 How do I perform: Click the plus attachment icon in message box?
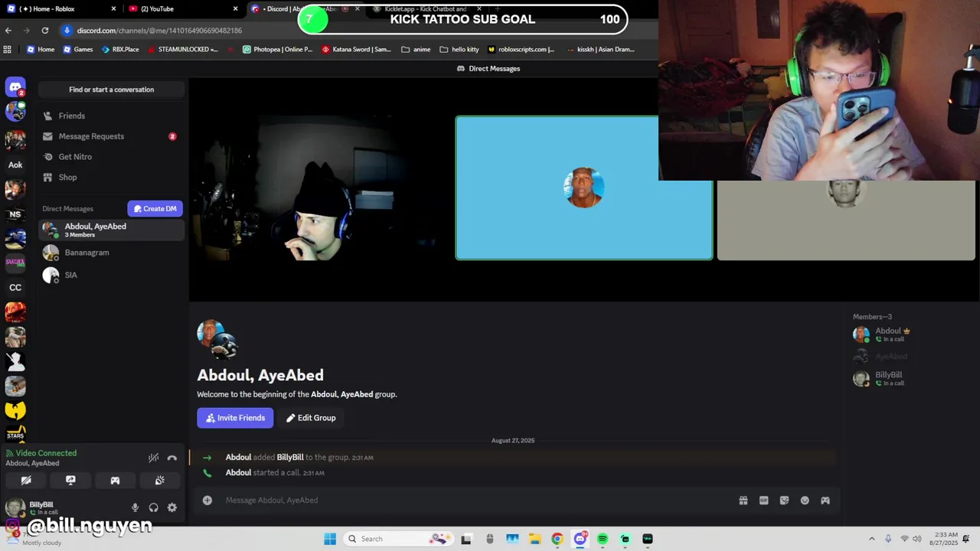pyautogui.click(x=207, y=500)
